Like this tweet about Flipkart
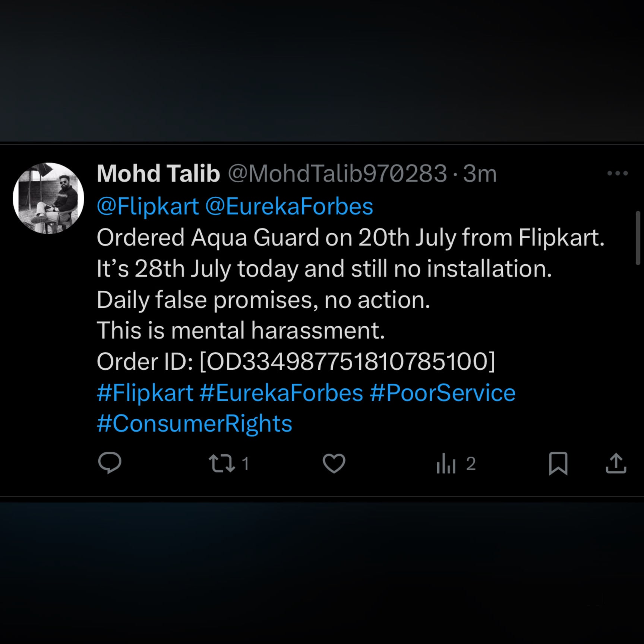644x644 pixels. 335,463
